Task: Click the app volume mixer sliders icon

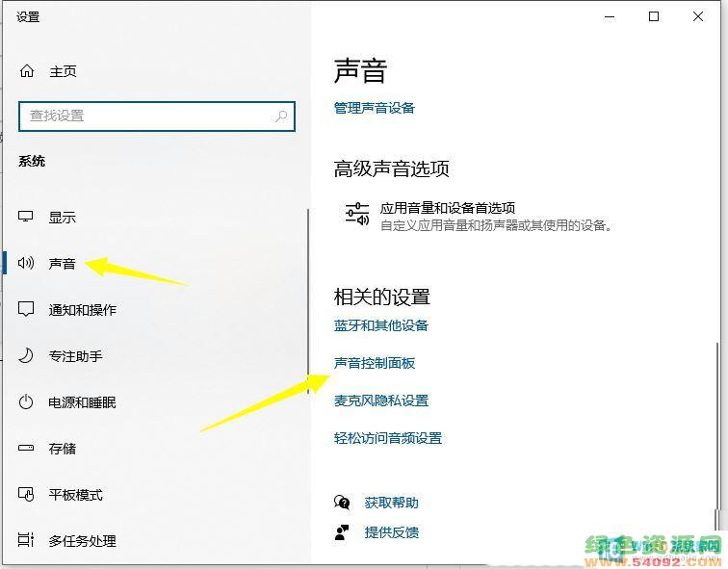Action: [x=357, y=214]
